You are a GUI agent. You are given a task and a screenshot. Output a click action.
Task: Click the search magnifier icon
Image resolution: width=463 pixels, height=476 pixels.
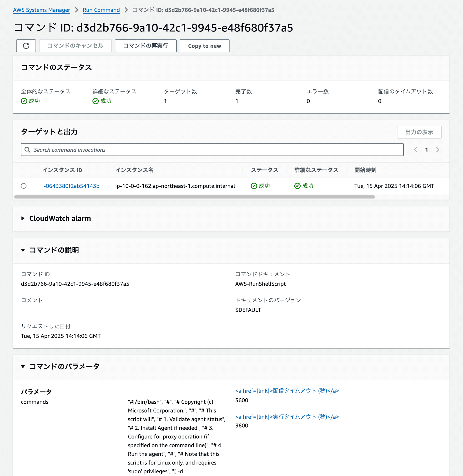[x=27, y=150]
